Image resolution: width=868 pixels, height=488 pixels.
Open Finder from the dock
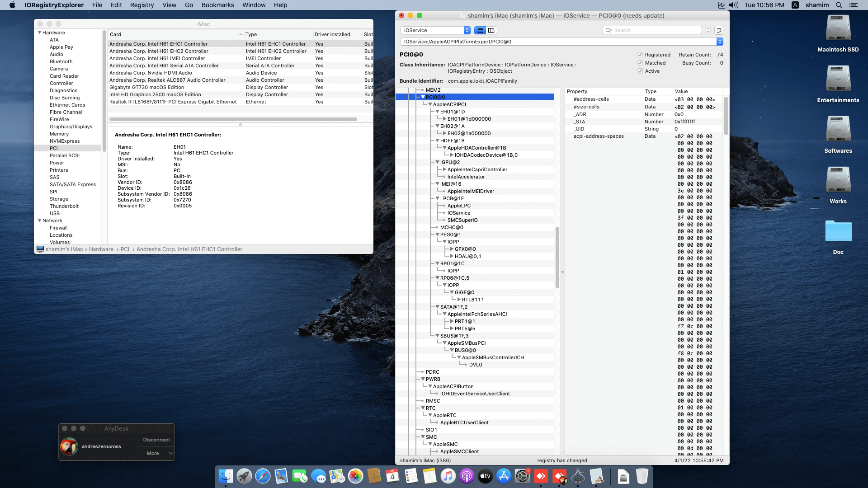226,476
